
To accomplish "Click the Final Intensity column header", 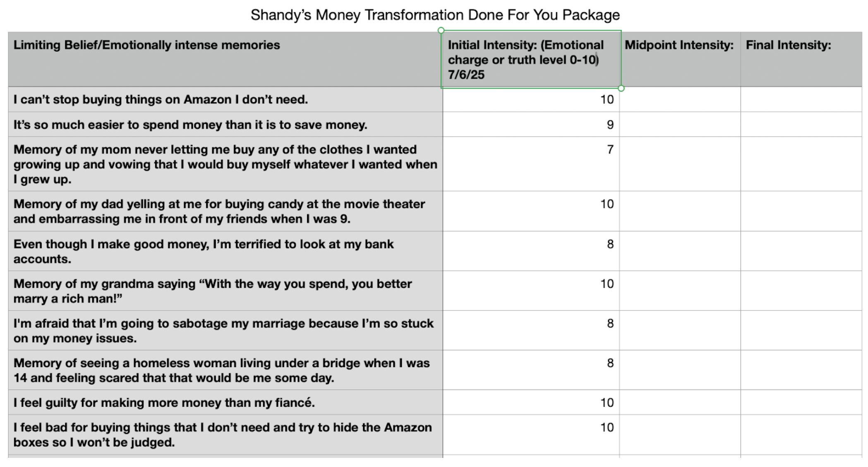I will pos(801,59).
